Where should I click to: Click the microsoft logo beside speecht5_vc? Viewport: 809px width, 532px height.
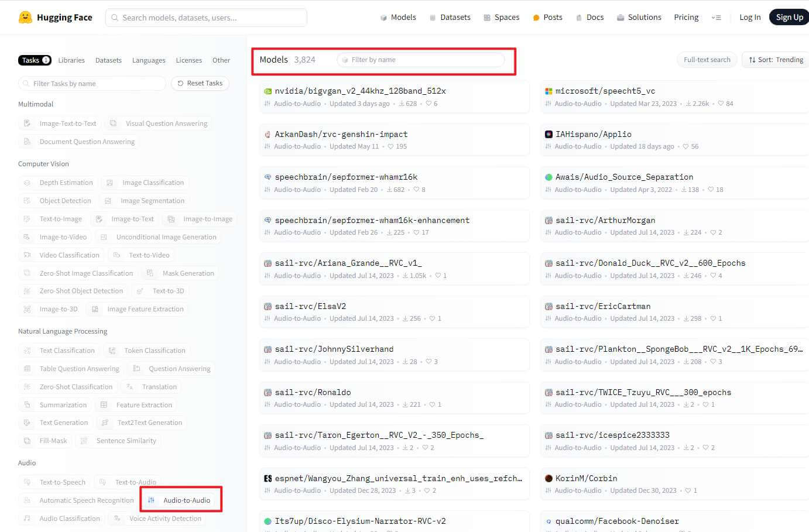[x=549, y=91]
